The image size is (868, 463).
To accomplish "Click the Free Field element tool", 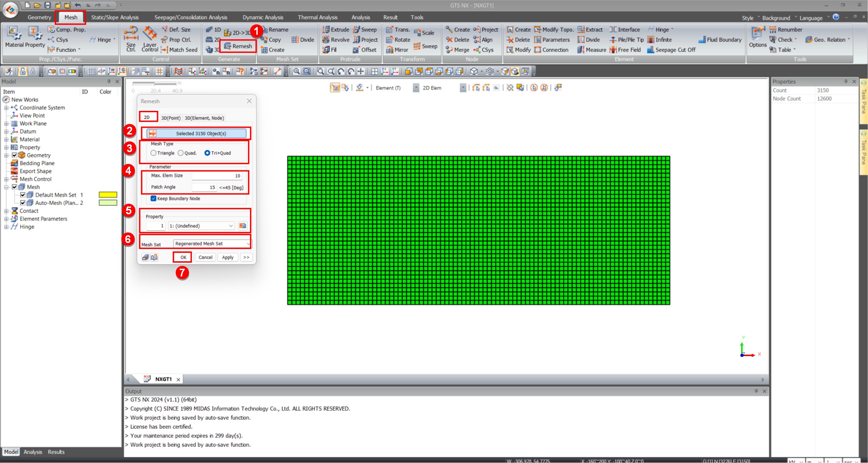I will coord(625,50).
